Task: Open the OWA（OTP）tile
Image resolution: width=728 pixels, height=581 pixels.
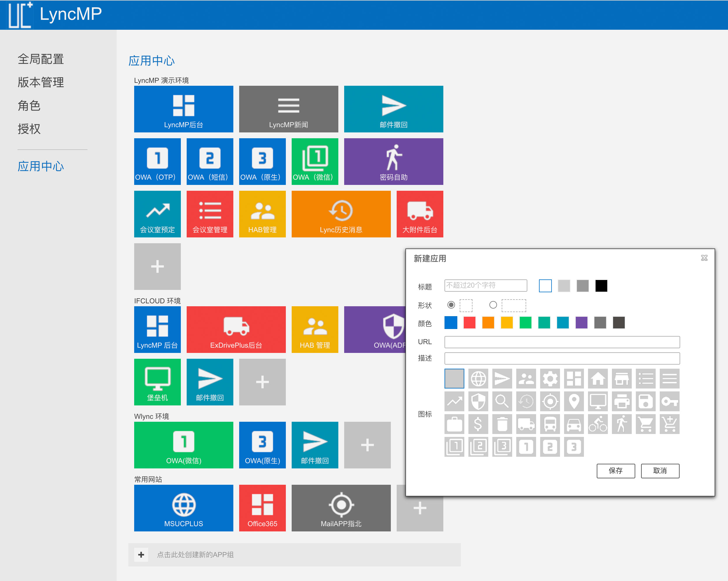Action: (157, 162)
